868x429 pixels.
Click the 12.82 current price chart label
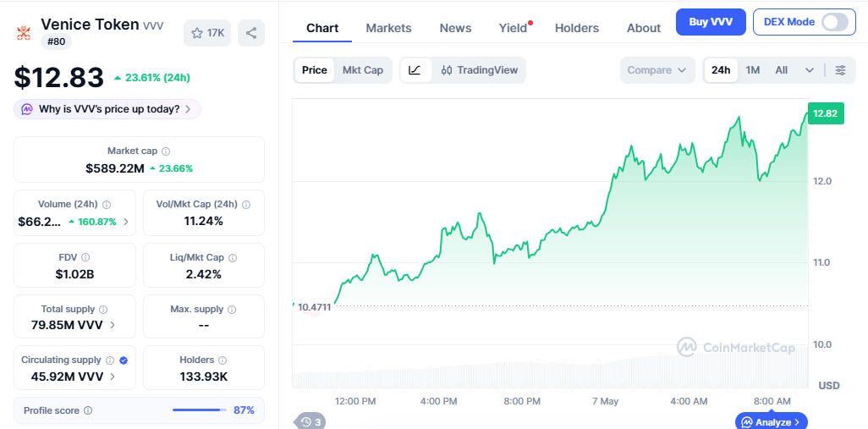click(x=826, y=114)
